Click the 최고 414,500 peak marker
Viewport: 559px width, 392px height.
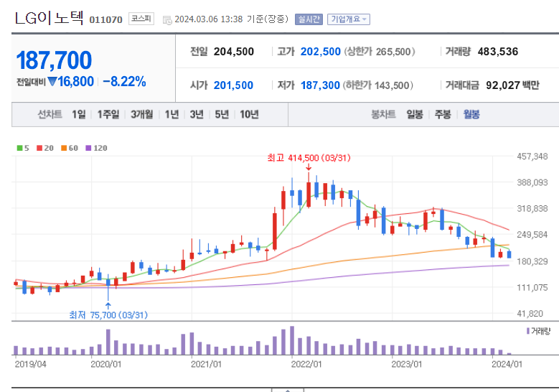coord(309,158)
